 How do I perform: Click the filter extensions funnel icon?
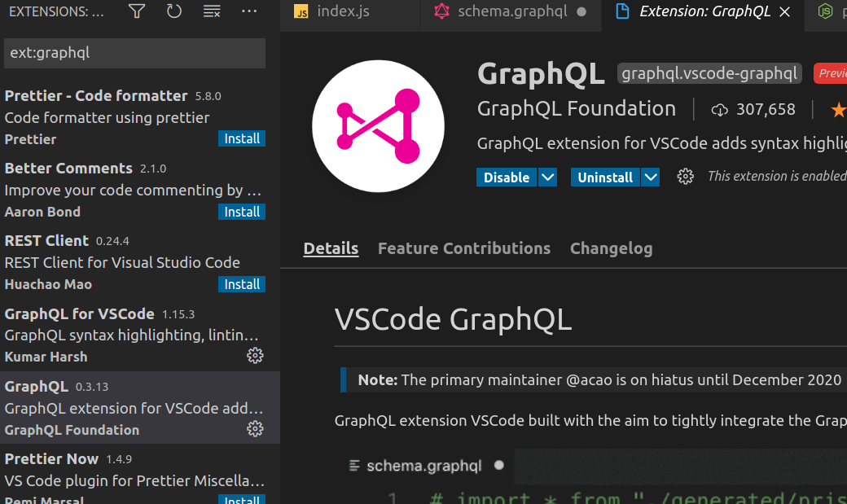(x=137, y=11)
